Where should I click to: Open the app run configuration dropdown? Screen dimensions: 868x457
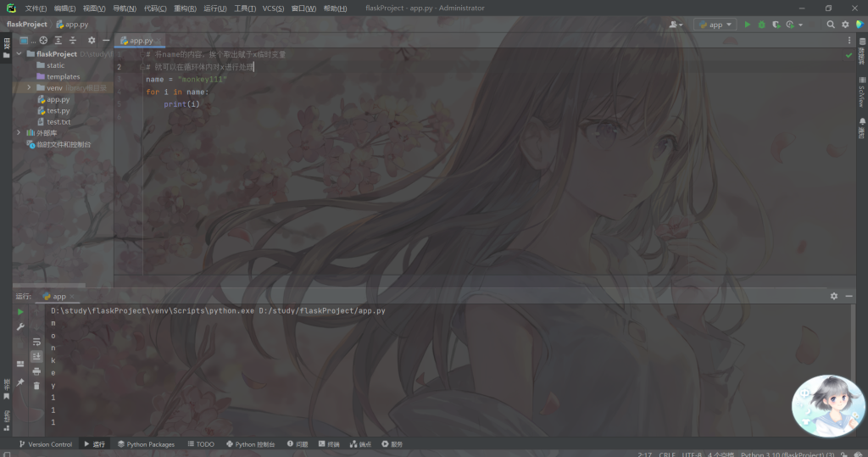[x=715, y=25]
